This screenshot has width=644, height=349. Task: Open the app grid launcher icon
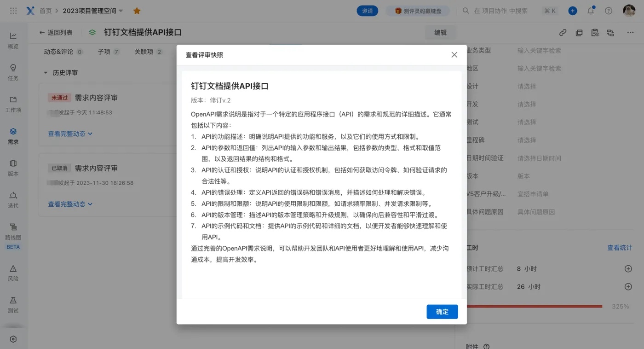pyautogui.click(x=13, y=11)
